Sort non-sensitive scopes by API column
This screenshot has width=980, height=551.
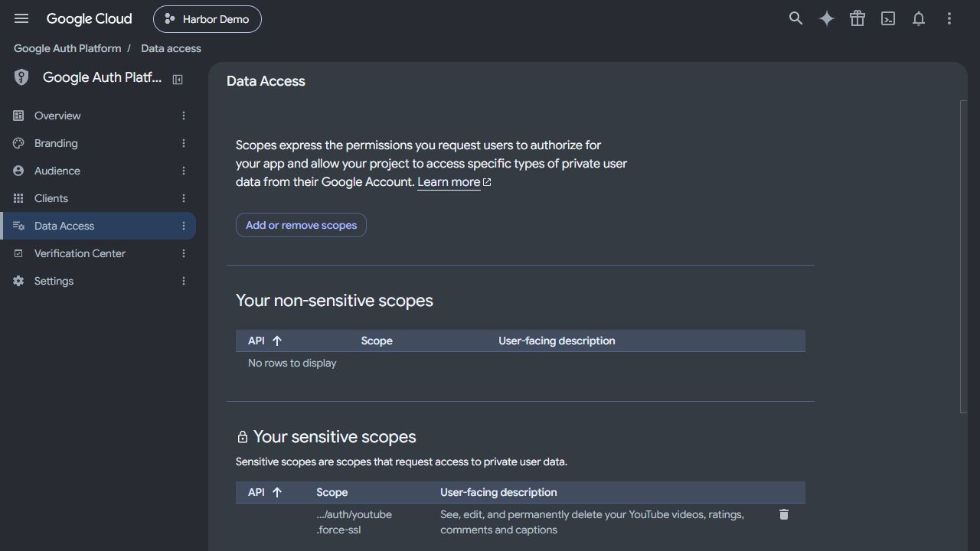[x=265, y=341]
